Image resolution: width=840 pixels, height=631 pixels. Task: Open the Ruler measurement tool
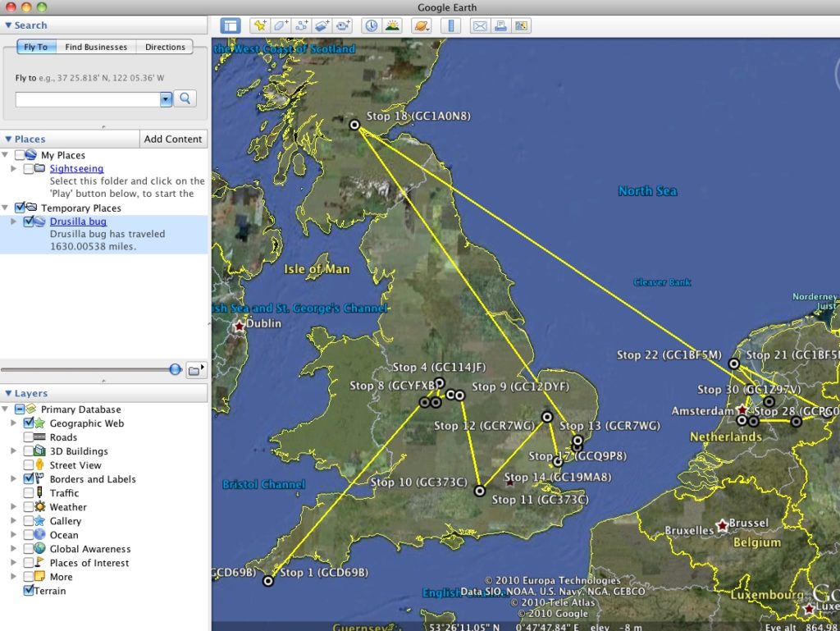point(451,25)
